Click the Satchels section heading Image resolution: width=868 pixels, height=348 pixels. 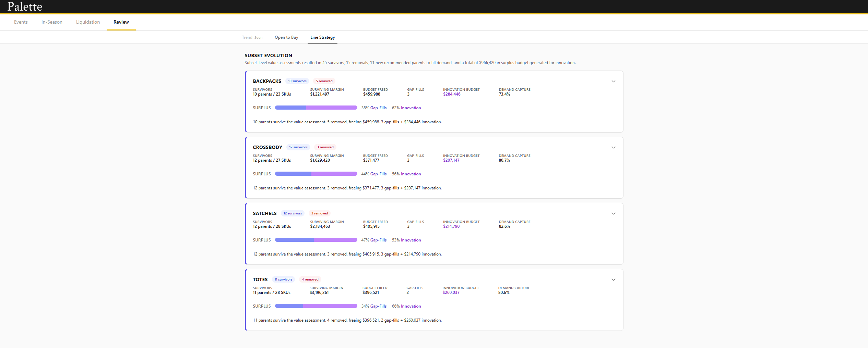[264, 213]
